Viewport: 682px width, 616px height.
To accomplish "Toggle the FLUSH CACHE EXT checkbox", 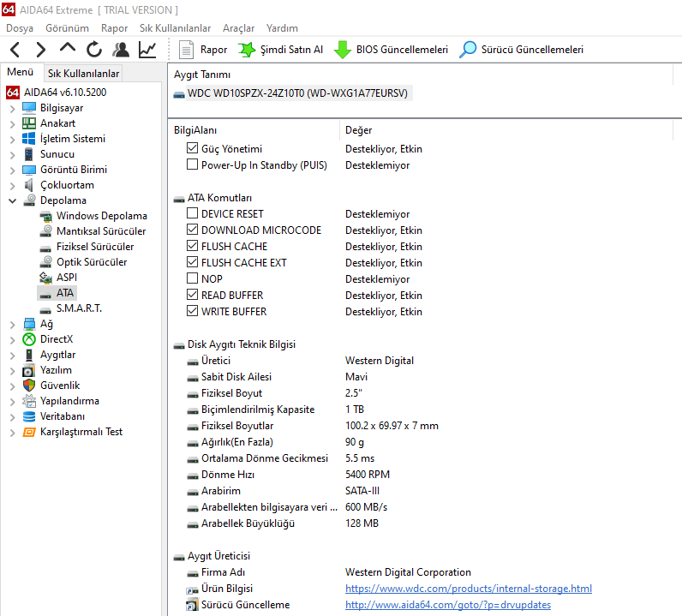I will tap(192, 262).
